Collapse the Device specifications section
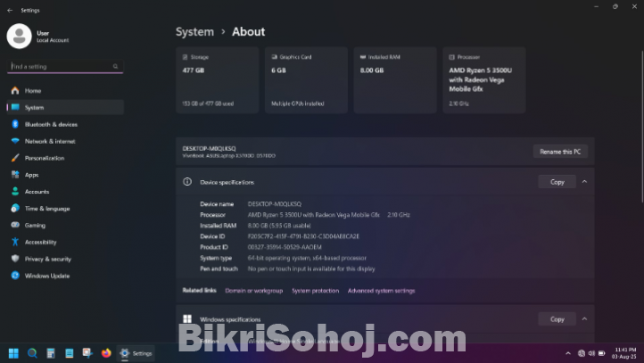This screenshot has height=363, width=644. click(584, 182)
